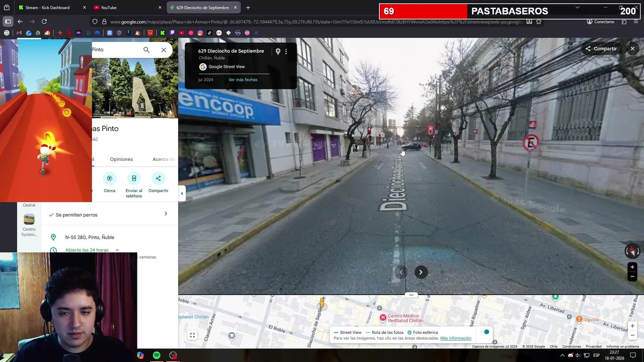
Task: Click the Más información link
Action: [456, 338]
